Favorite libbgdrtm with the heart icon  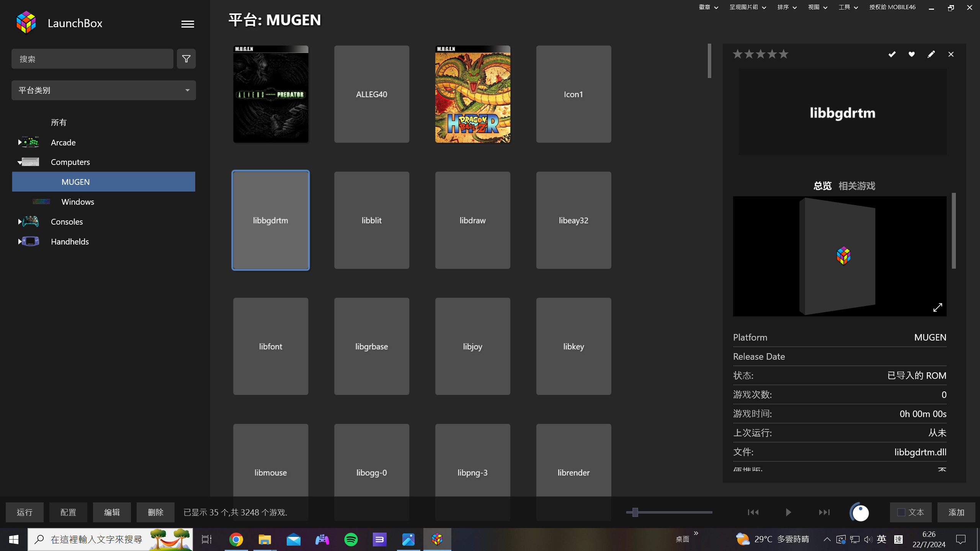(x=911, y=54)
